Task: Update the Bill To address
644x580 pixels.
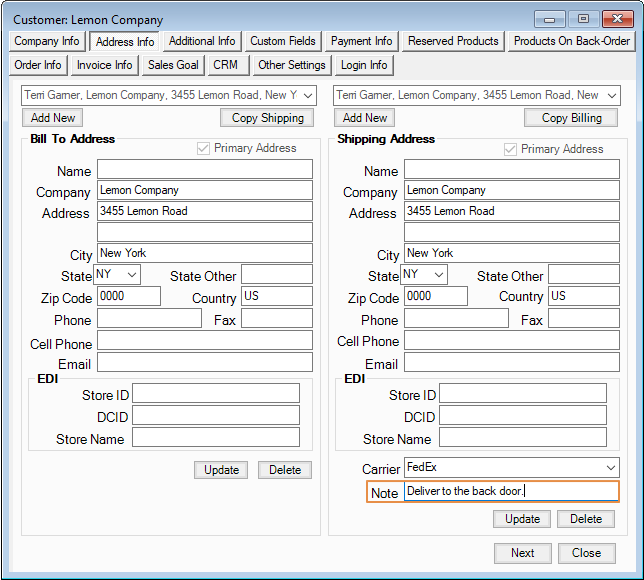Action: click(221, 470)
